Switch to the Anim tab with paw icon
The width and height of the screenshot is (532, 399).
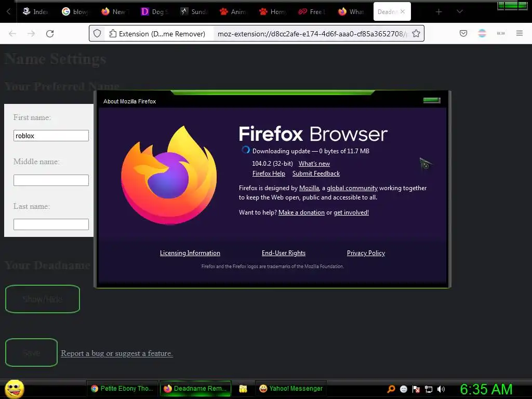point(233,11)
